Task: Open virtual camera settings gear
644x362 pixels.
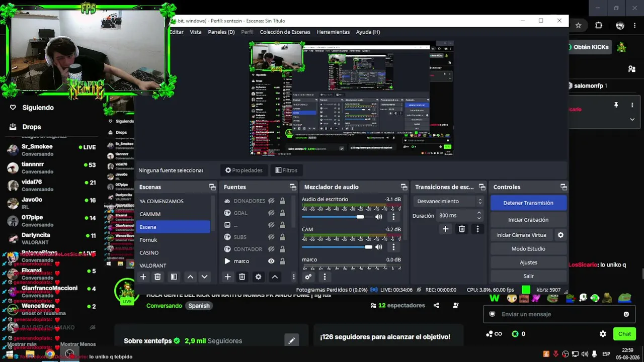Action: click(x=560, y=235)
